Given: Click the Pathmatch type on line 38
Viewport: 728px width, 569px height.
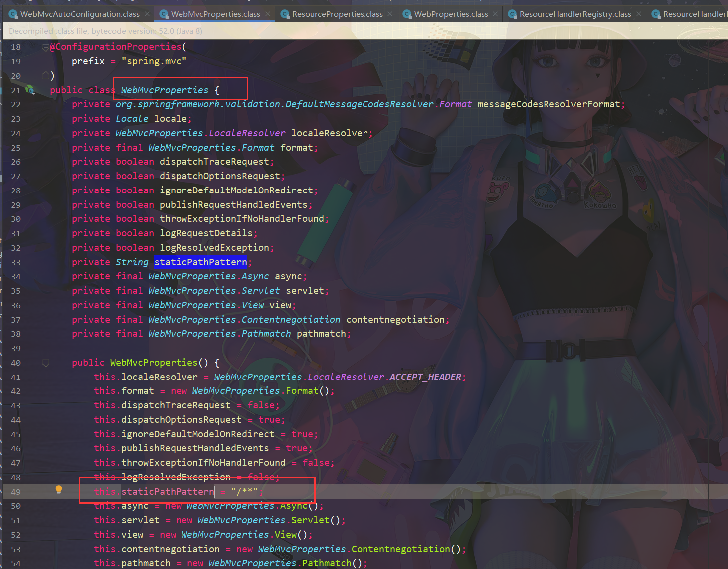Looking at the screenshot, I should coord(266,334).
